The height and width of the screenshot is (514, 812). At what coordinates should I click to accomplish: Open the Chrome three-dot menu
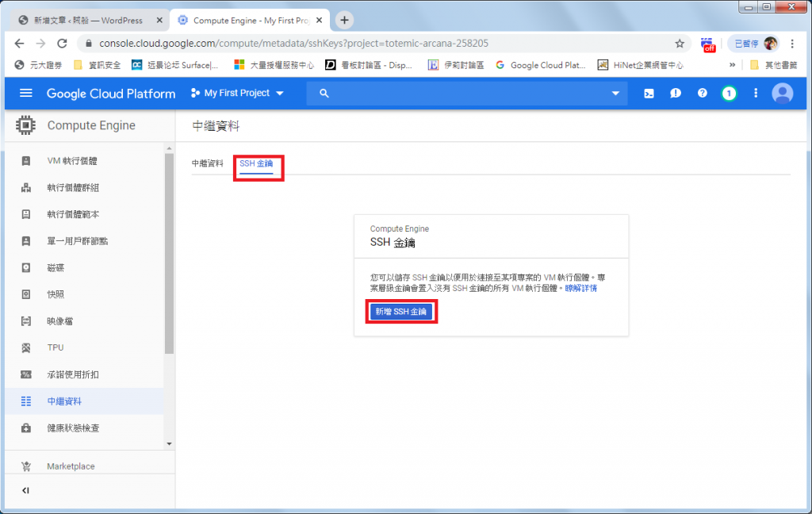792,44
